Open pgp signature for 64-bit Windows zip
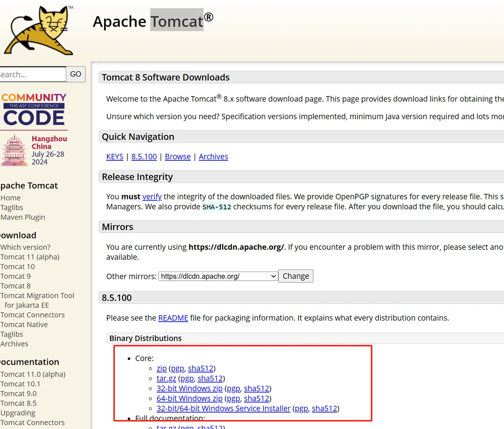Image resolution: width=504 pixels, height=429 pixels. 233,399
